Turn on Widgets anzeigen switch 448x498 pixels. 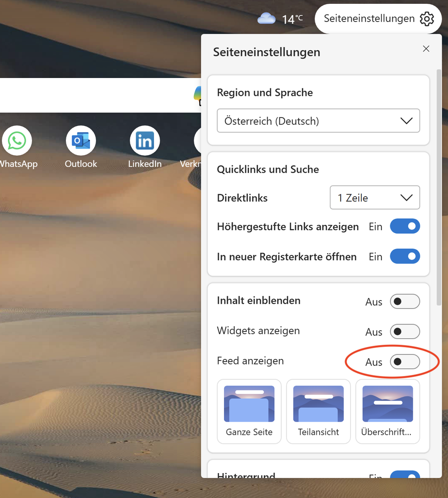click(405, 332)
